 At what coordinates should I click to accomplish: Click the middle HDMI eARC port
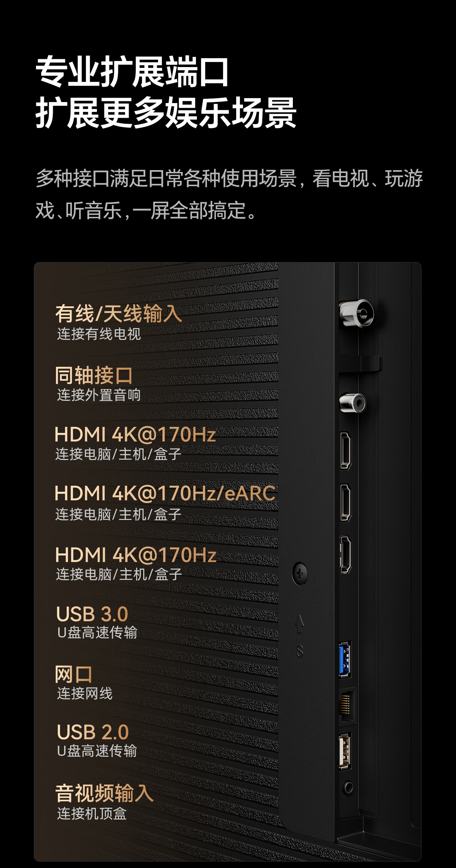pos(346,502)
